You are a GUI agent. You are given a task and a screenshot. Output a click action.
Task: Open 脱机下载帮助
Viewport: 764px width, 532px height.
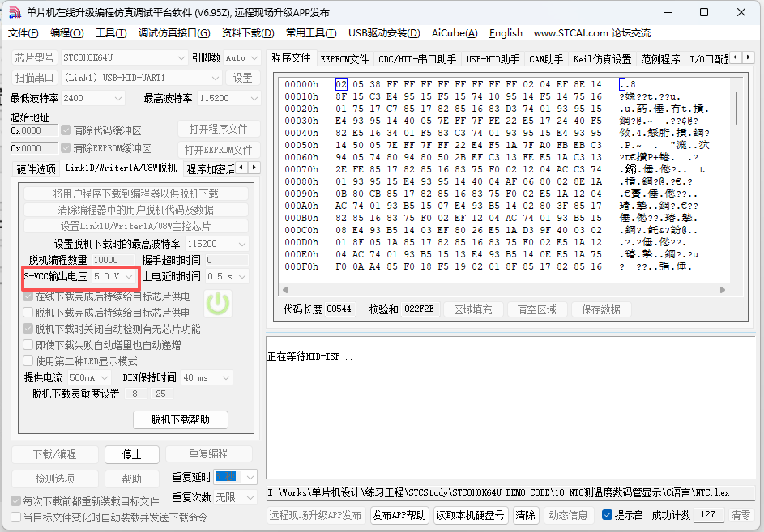[x=180, y=420]
